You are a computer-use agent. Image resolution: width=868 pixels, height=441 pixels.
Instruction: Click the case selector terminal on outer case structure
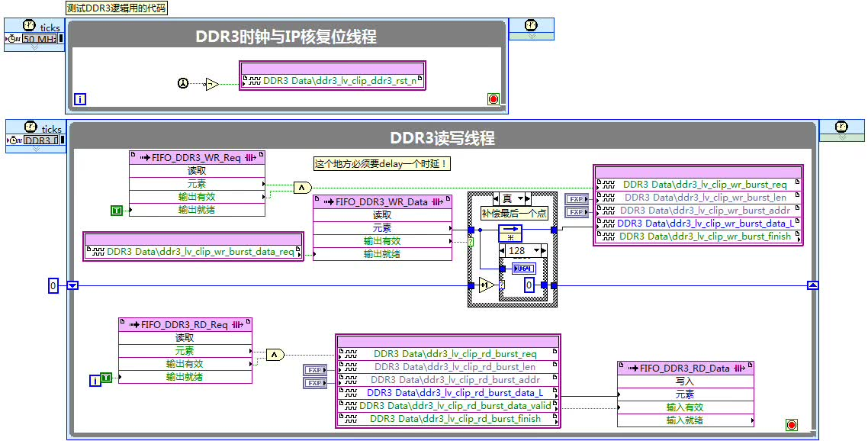click(471, 242)
